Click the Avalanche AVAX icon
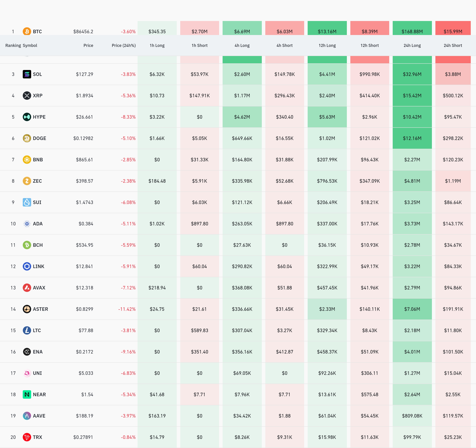 pyautogui.click(x=27, y=288)
